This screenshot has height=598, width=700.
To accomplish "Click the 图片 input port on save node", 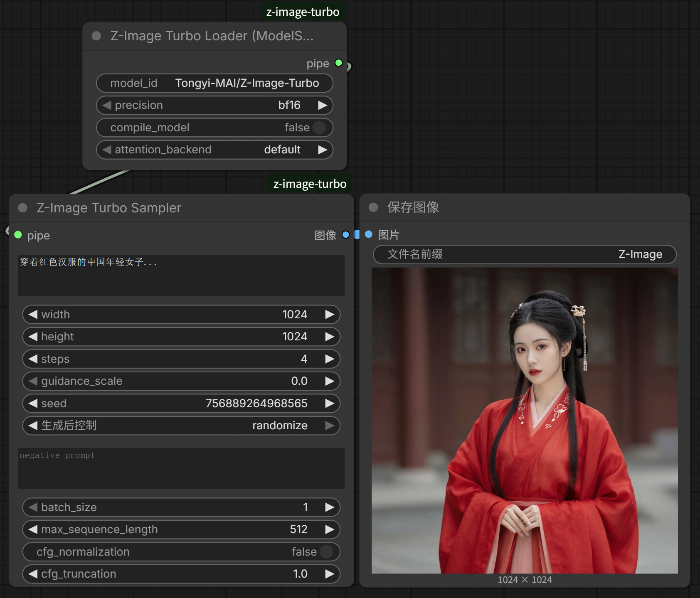I will [369, 235].
